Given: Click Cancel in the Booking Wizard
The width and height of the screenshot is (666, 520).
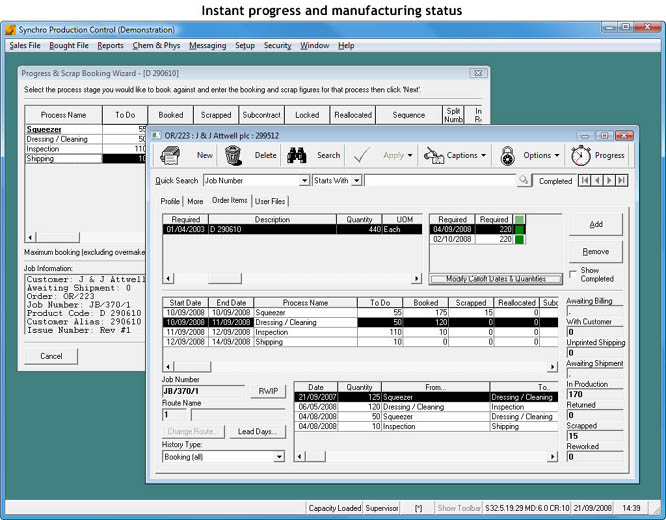Looking at the screenshot, I should tap(51, 356).
